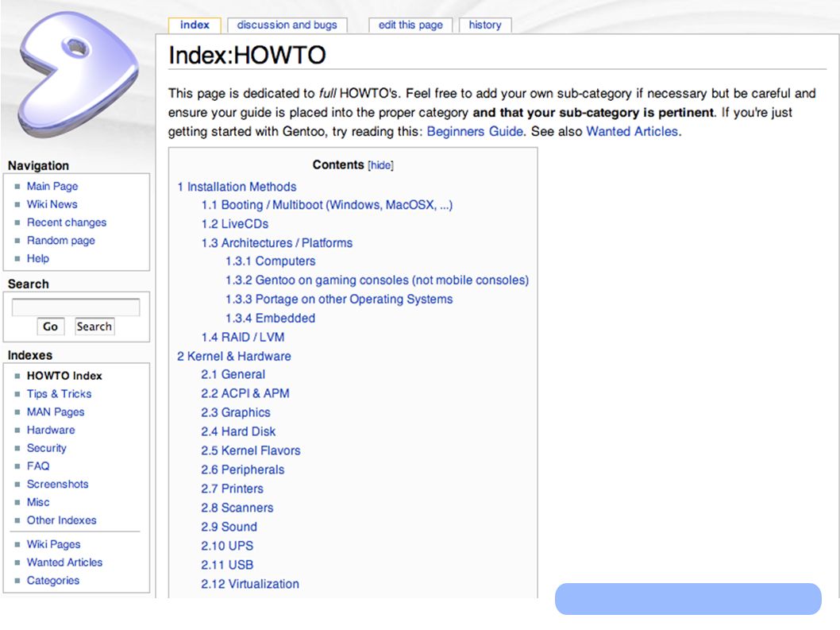Jump to 2.1 General
This screenshot has width=840, height=630.
pyautogui.click(x=233, y=375)
